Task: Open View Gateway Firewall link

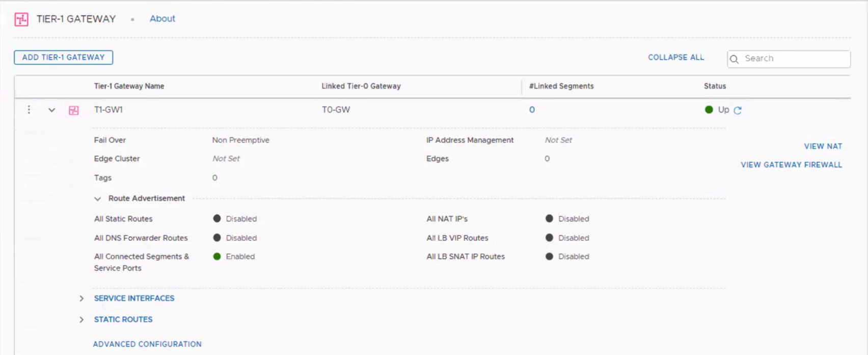Action: pos(791,165)
